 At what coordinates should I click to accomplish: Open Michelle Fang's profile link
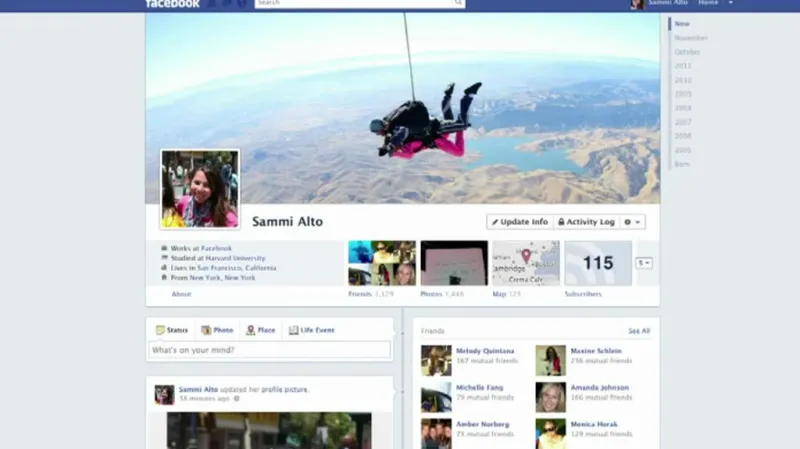point(480,388)
